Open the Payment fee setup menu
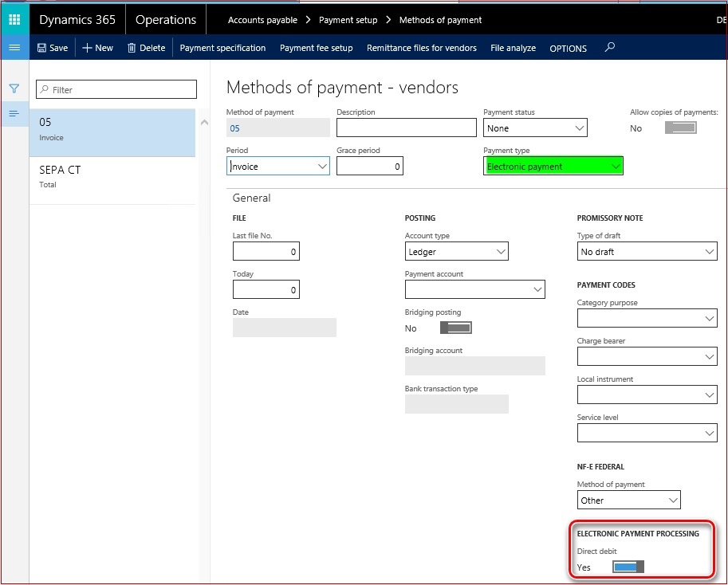Screen dimensions: 728x585 [x=317, y=48]
